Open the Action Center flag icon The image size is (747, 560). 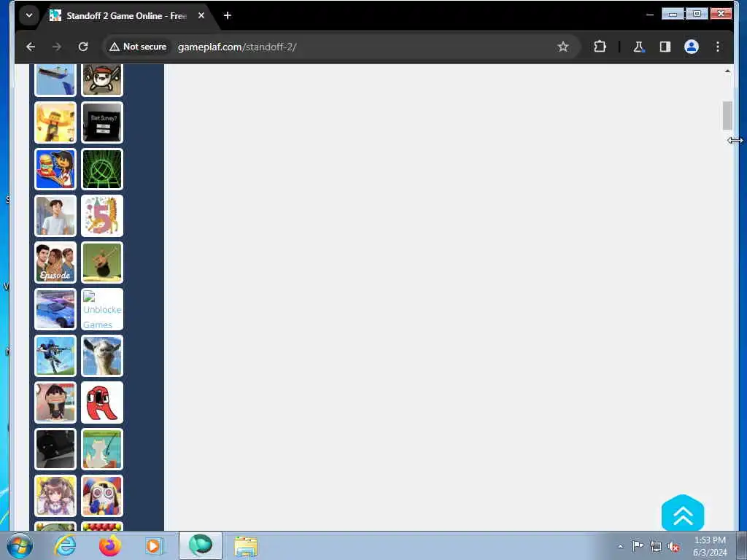[638, 546]
